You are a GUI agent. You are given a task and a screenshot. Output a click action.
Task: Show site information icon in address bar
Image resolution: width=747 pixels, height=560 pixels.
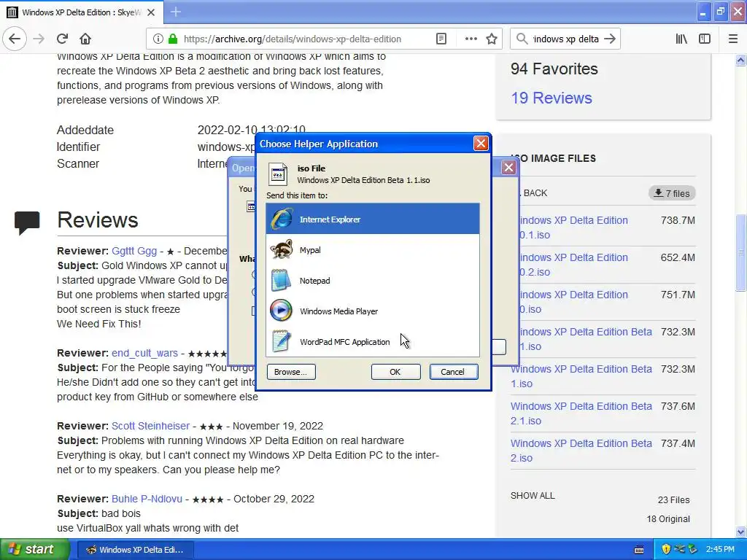[x=158, y=39]
